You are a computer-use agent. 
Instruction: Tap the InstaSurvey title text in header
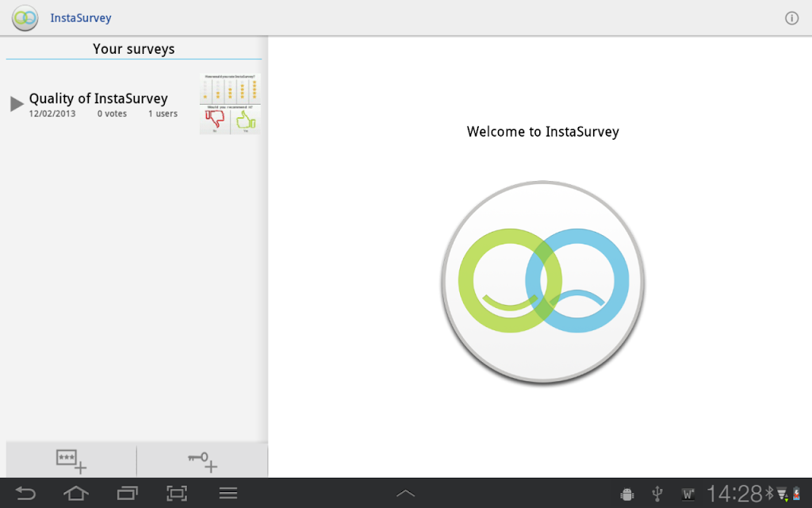point(81,17)
